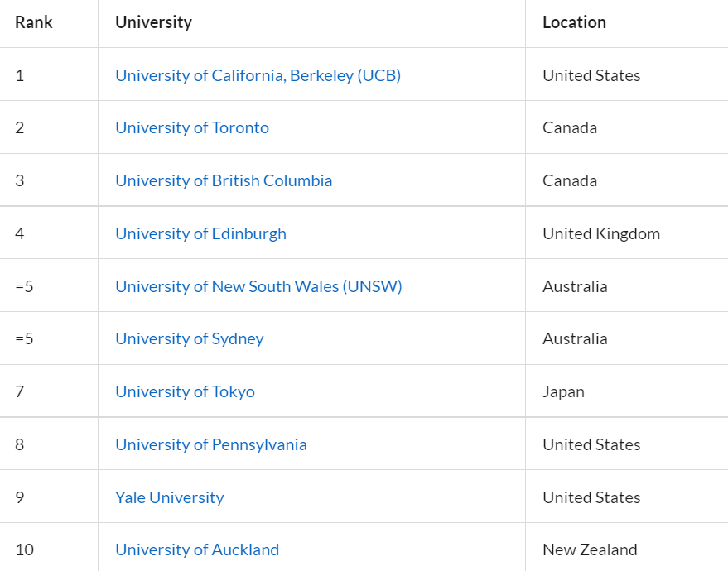Open the University of Toronto link

coord(192,127)
